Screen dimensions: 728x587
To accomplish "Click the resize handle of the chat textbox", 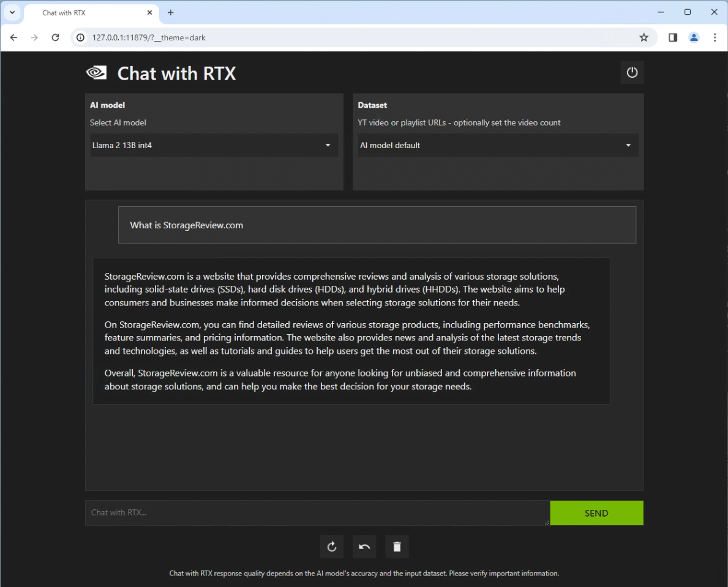I will (x=547, y=522).
